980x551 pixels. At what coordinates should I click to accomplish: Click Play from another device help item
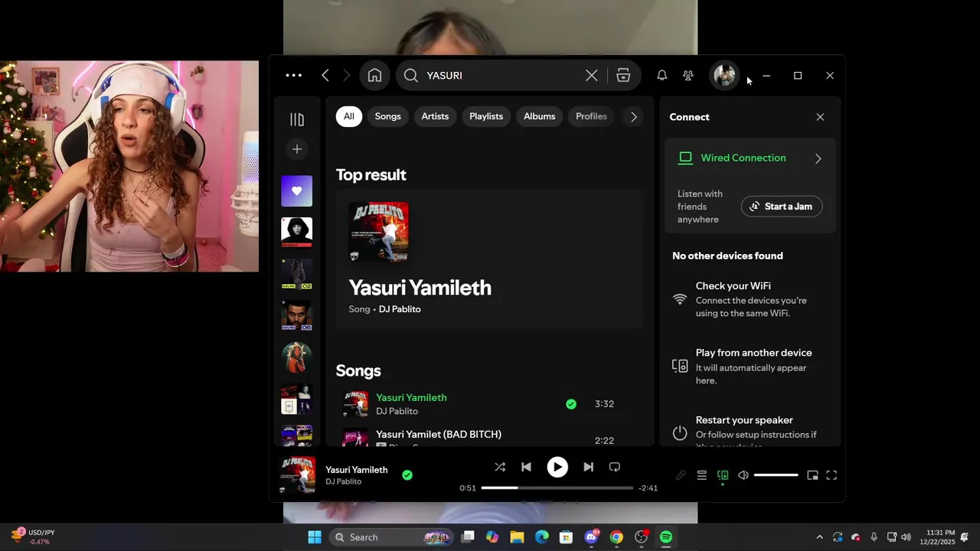750,366
